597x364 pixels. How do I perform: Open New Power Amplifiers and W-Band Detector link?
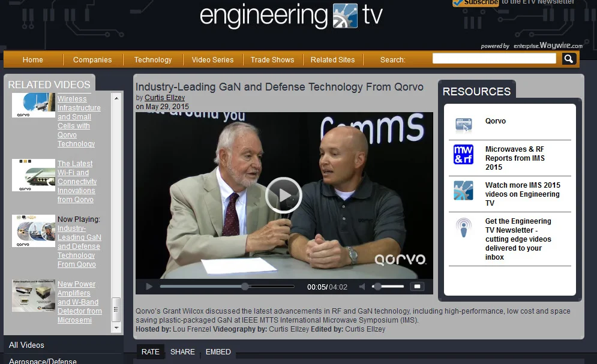pos(80,302)
